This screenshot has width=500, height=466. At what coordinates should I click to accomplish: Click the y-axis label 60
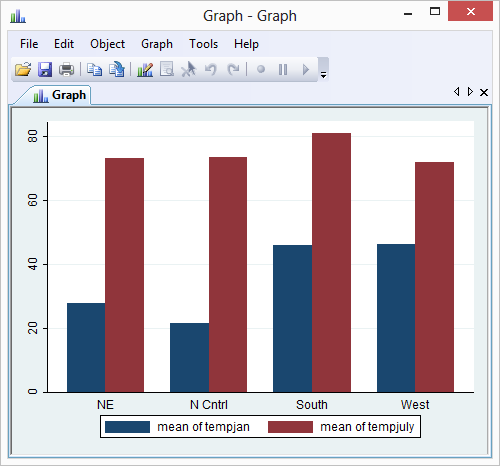click(33, 200)
